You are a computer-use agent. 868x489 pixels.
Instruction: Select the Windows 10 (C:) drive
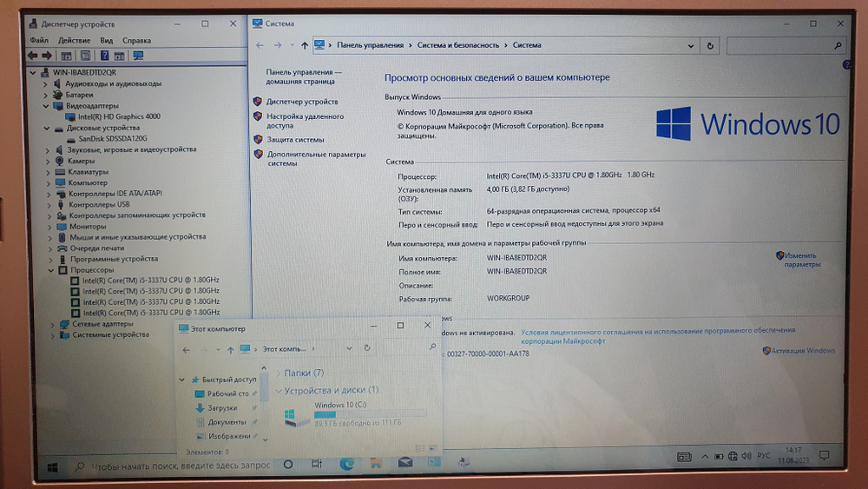click(x=354, y=413)
